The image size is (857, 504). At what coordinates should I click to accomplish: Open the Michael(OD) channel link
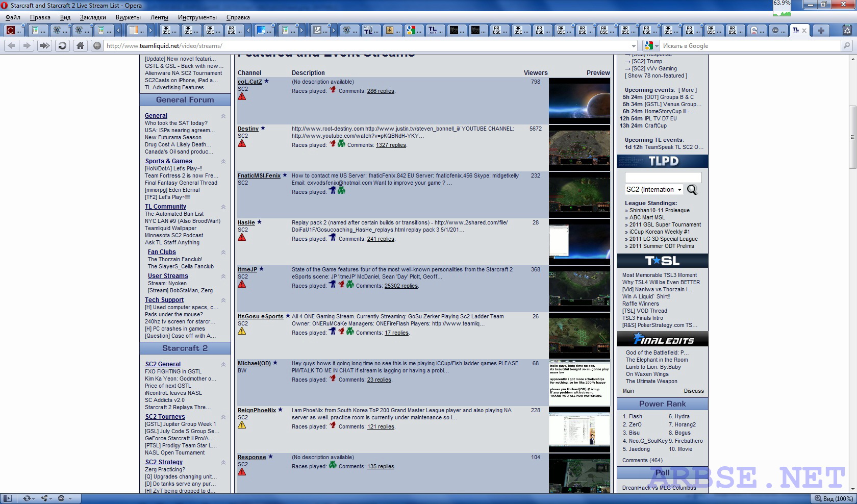click(254, 363)
